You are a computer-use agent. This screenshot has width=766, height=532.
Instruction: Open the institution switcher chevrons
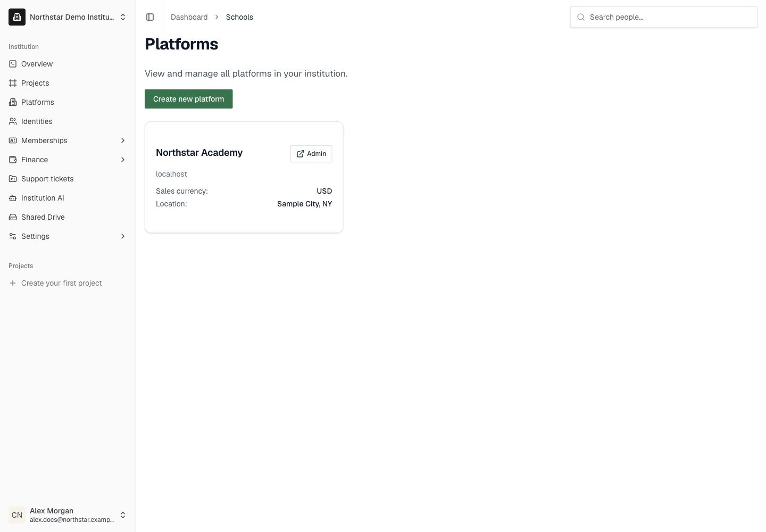click(123, 17)
